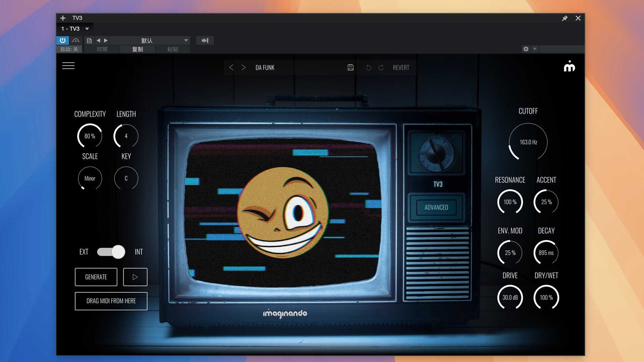Redo last change in plugin

coord(381,67)
